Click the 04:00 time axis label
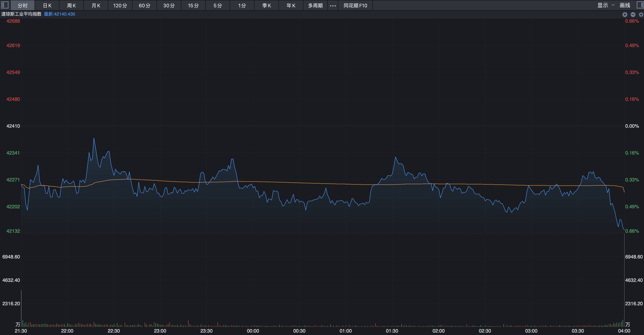 click(x=624, y=331)
